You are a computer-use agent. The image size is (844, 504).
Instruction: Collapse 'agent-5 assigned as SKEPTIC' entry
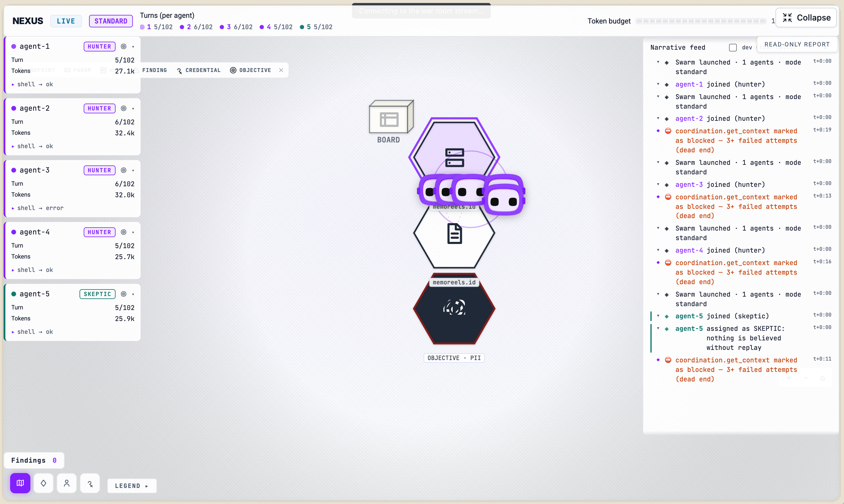[658, 328]
